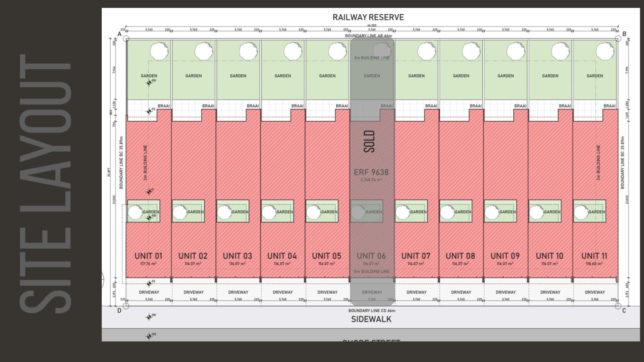Click the UNIT 01 label
This screenshot has width=644, height=362.
click(148, 256)
